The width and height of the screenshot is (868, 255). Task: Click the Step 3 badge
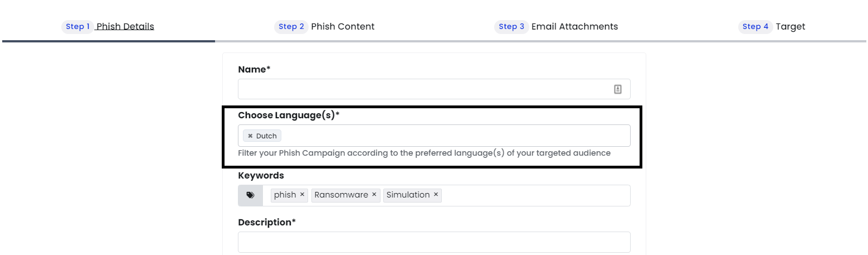click(x=511, y=27)
